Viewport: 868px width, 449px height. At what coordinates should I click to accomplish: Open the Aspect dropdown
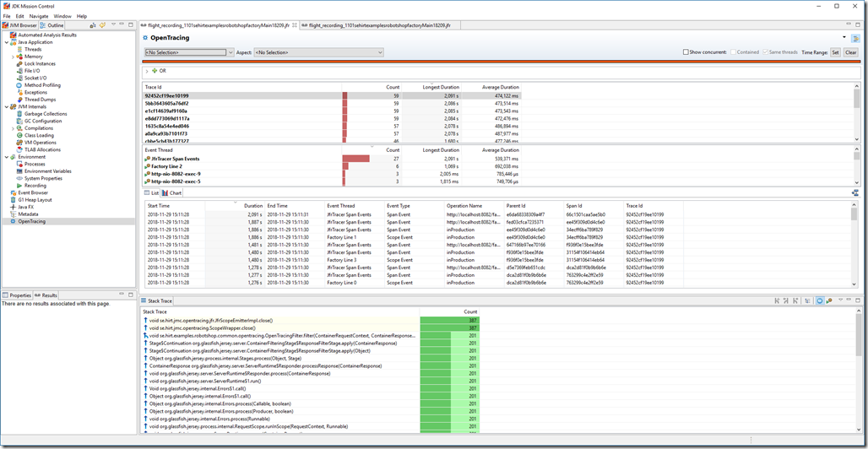point(318,52)
